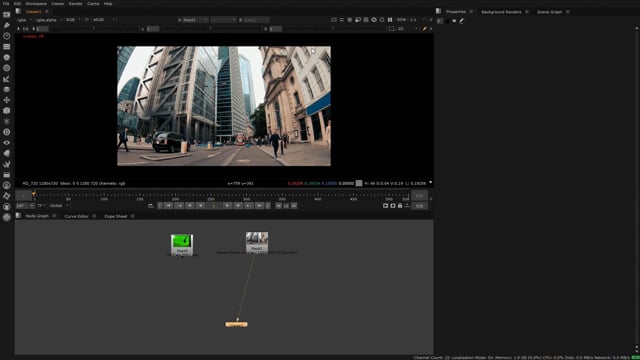Open the Cache menu
This screenshot has height=360, width=640.
[93, 4]
